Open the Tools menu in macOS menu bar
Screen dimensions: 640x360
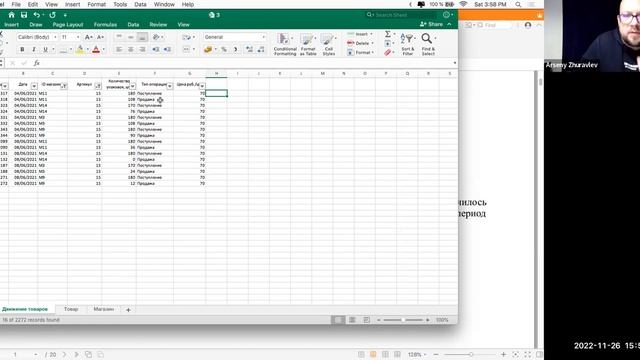tap(120, 4)
